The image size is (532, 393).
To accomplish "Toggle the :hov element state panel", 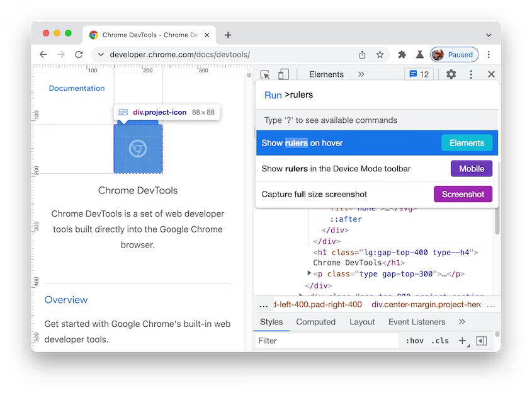I will point(414,341).
